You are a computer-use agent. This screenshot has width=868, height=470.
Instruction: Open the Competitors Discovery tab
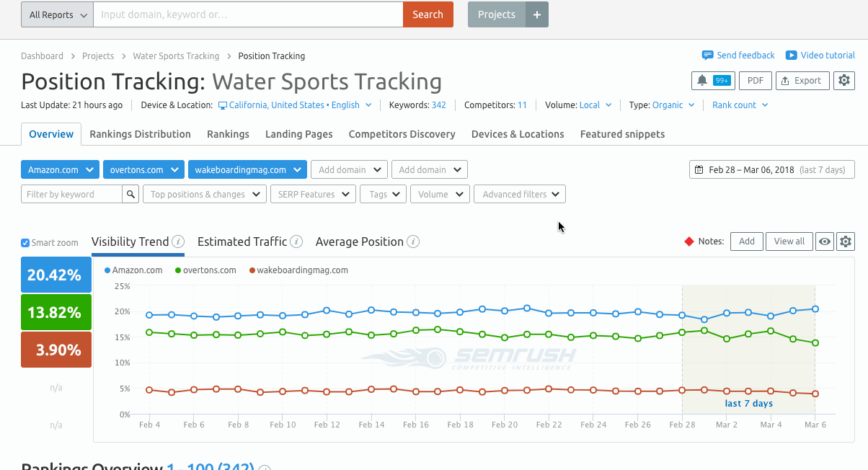(402, 134)
